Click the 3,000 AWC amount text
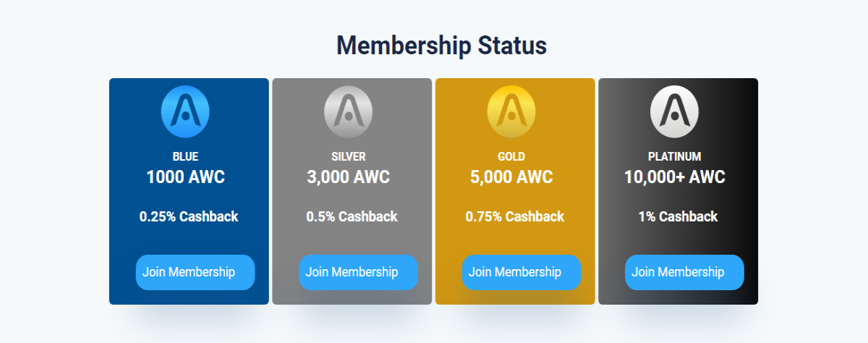868x343 pixels. coord(349,177)
